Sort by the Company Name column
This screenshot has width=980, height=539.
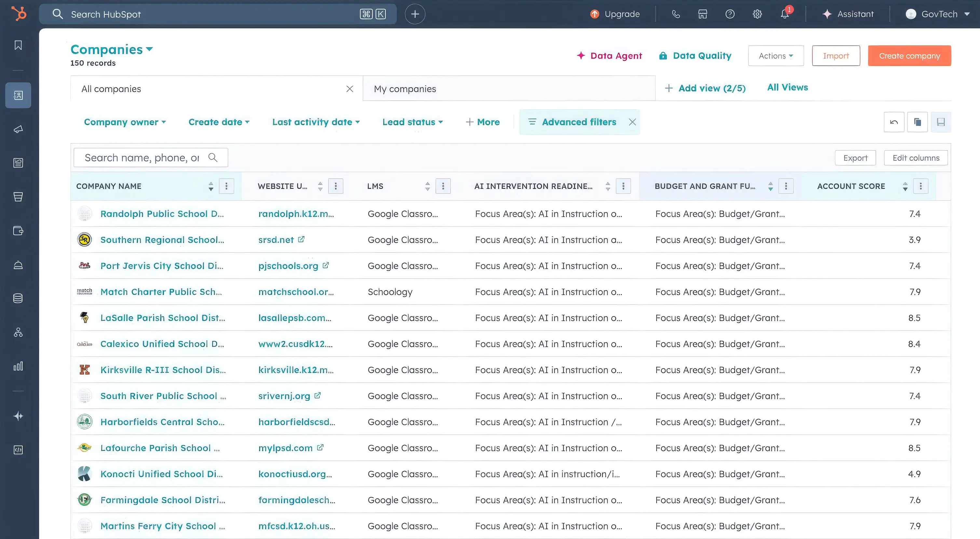click(211, 186)
